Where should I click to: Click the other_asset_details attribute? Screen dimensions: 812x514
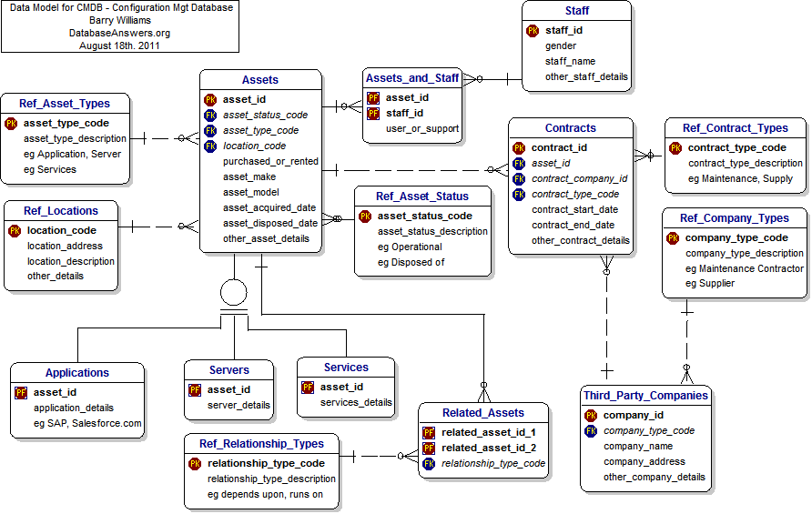(x=266, y=238)
